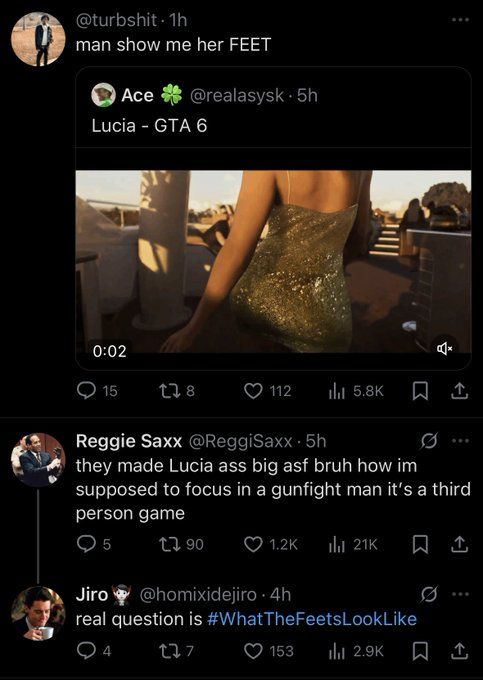Repost Reggie Saxx's reply with 90 reposts

click(169, 544)
